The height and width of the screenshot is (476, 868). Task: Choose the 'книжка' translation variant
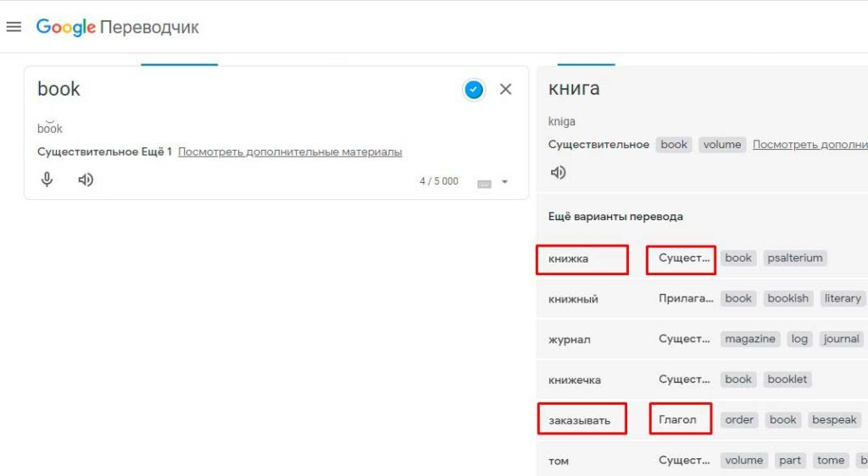point(569,258)
